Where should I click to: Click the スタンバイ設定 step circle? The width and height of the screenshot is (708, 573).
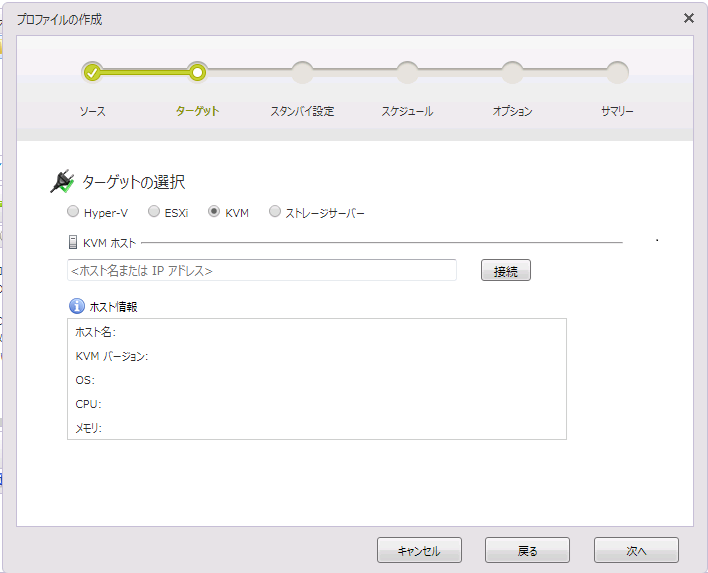point(302,73)
